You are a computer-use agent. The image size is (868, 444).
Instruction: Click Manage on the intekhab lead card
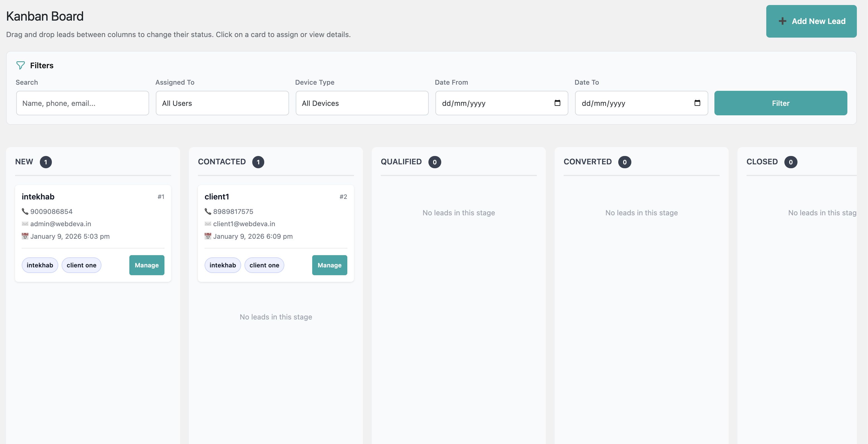[147, 265]
